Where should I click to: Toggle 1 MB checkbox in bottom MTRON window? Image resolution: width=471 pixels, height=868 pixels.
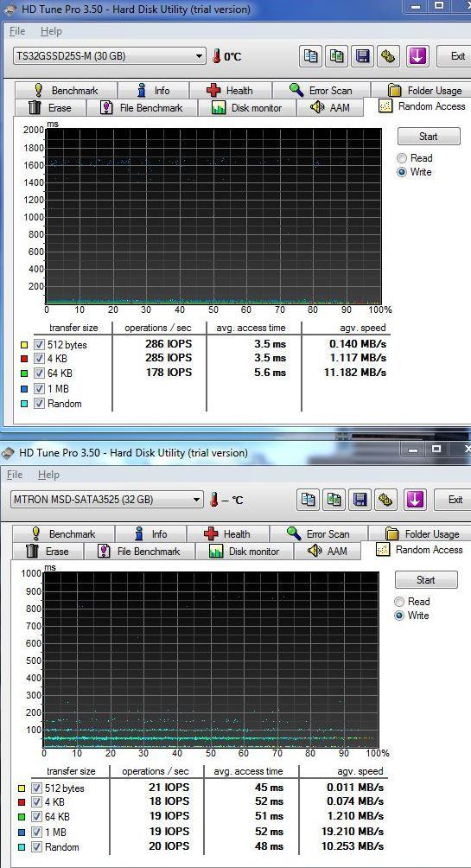[x=36, y=832]
